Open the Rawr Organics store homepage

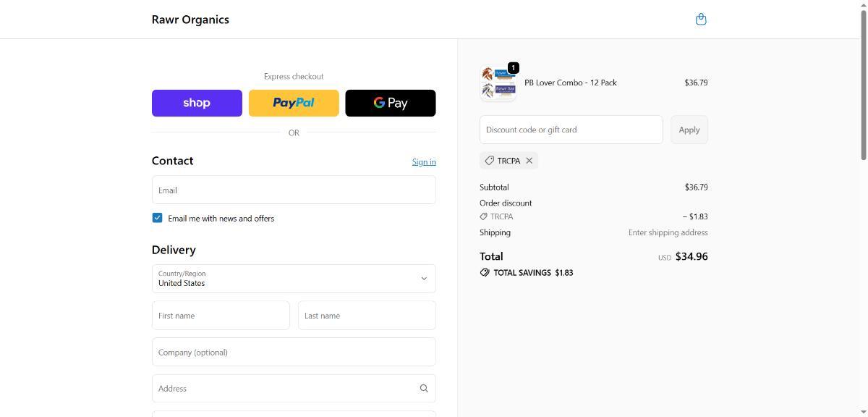[190, 20]
